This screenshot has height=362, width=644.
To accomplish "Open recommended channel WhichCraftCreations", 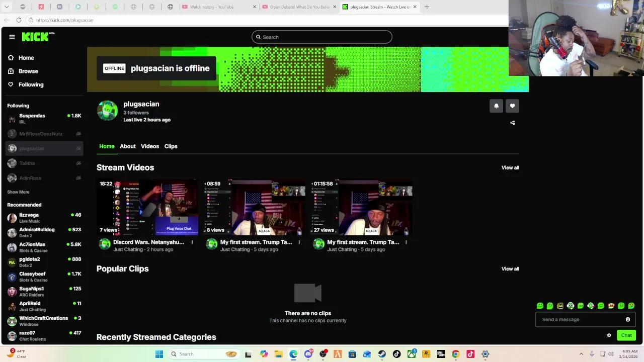I will coord(44,321).
